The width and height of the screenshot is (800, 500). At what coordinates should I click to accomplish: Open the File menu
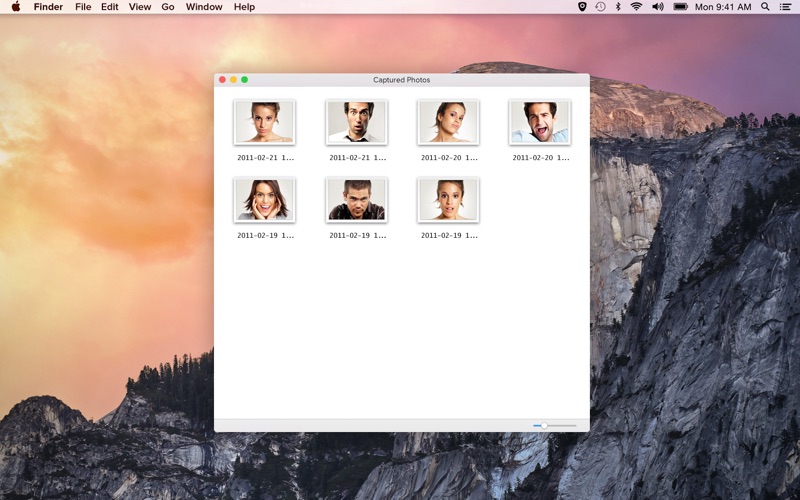83,7
